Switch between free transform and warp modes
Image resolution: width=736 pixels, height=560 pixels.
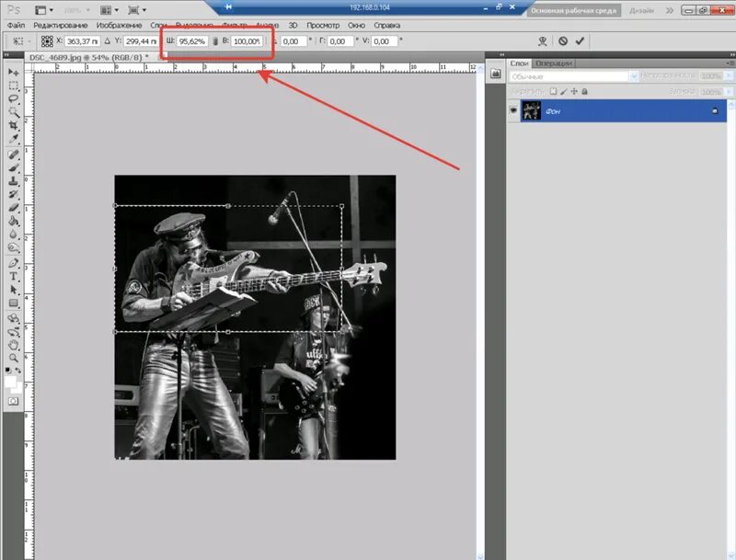(x=543, y=41)
